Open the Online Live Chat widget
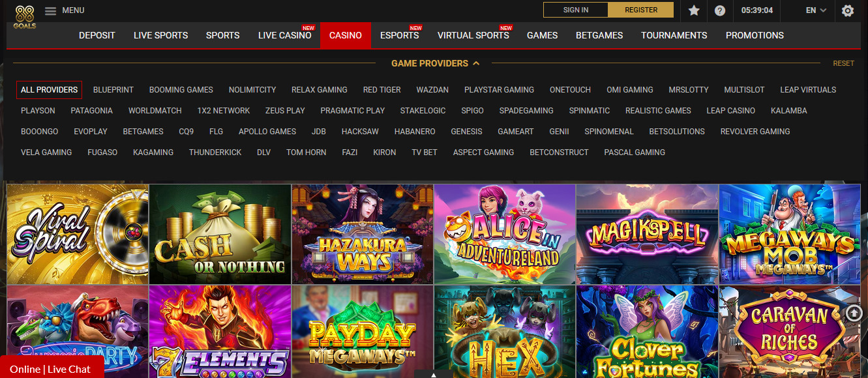Viewport: 868px width, 378px height. (52, 368)
